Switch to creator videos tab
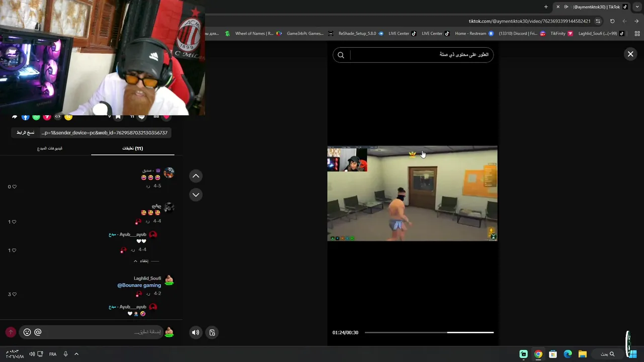This screenshot has height=362, width=644. [x=50, y=148]
